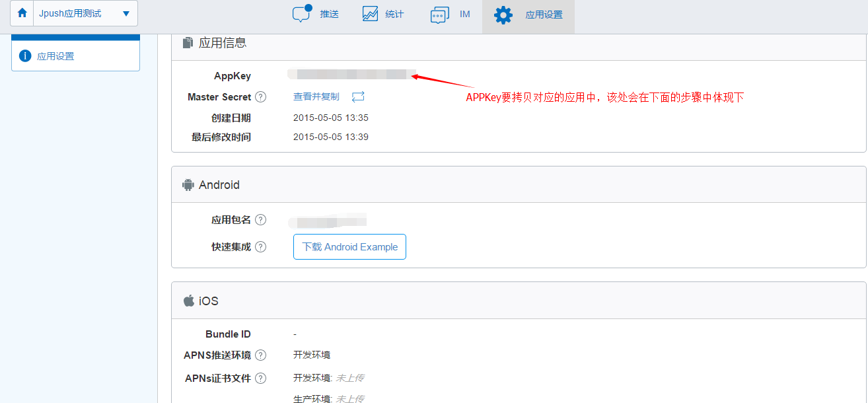Click the Apple iOS icon
Viewport: 868px width, 403px height.
click(189, 301)
